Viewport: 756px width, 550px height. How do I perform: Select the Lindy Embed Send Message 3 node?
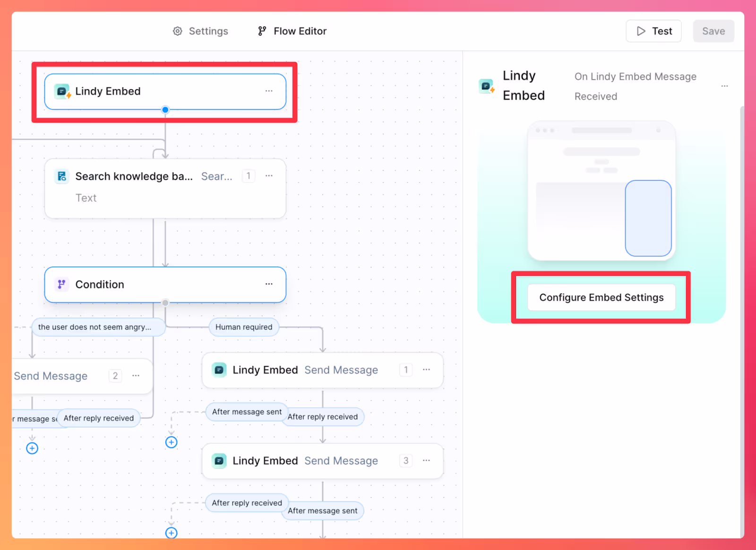click(x=323, y=461)
